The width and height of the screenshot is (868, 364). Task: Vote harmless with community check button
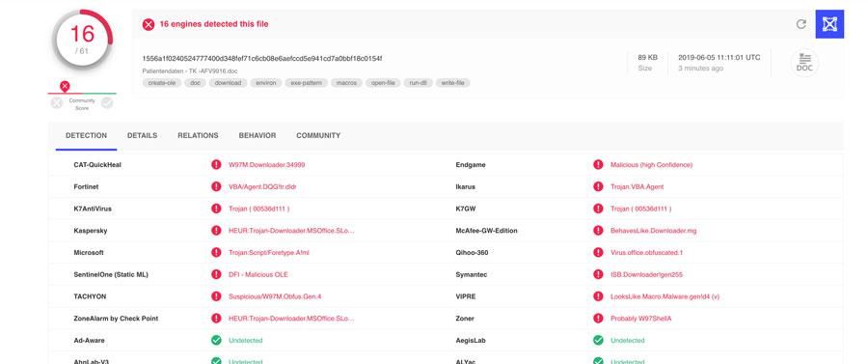point(107,102)
